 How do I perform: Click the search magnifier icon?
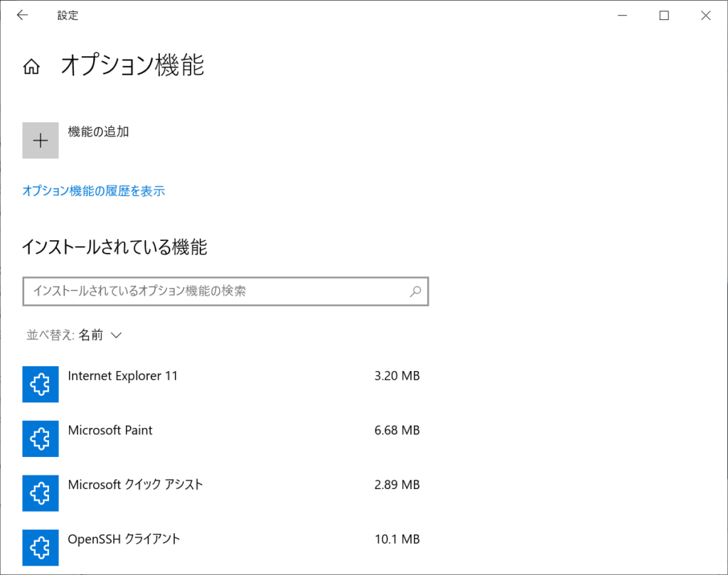click(x=415, y=291)
